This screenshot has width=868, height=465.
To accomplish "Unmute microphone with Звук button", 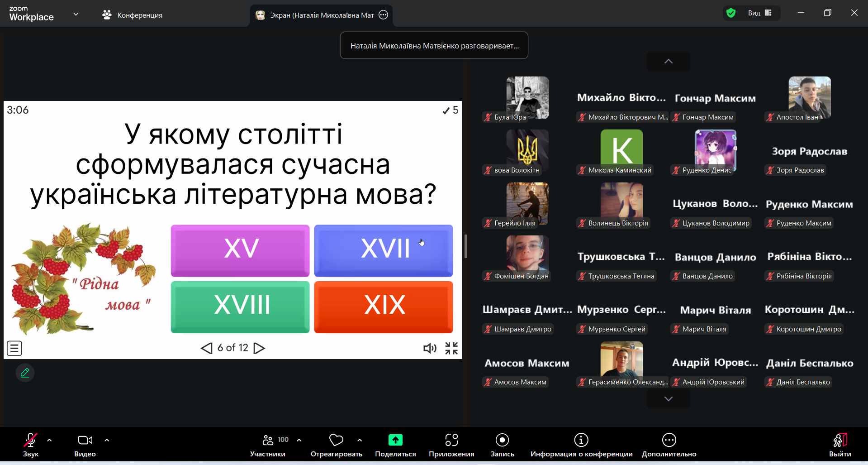I will (31, 445).
